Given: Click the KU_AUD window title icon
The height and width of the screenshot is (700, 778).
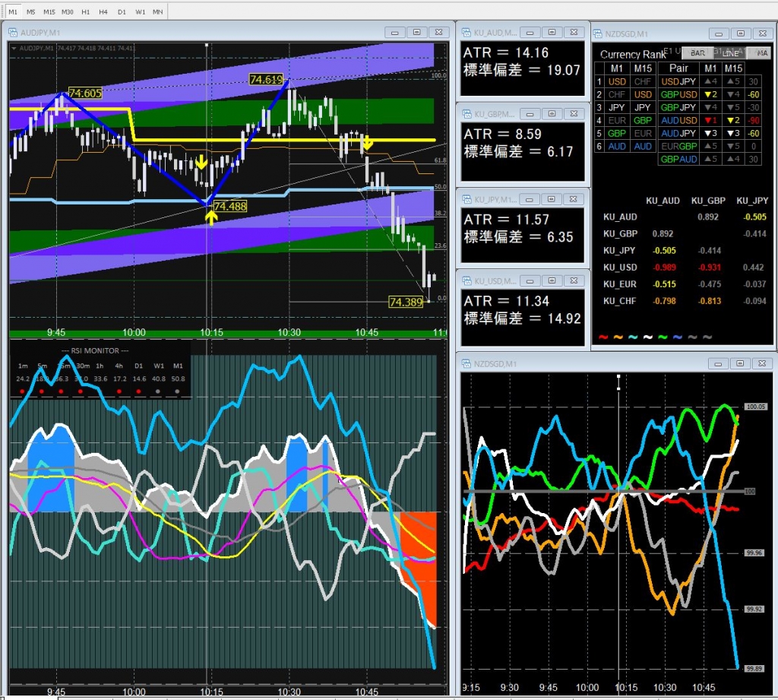Looking at the screenshot, I should pos(466,32).
